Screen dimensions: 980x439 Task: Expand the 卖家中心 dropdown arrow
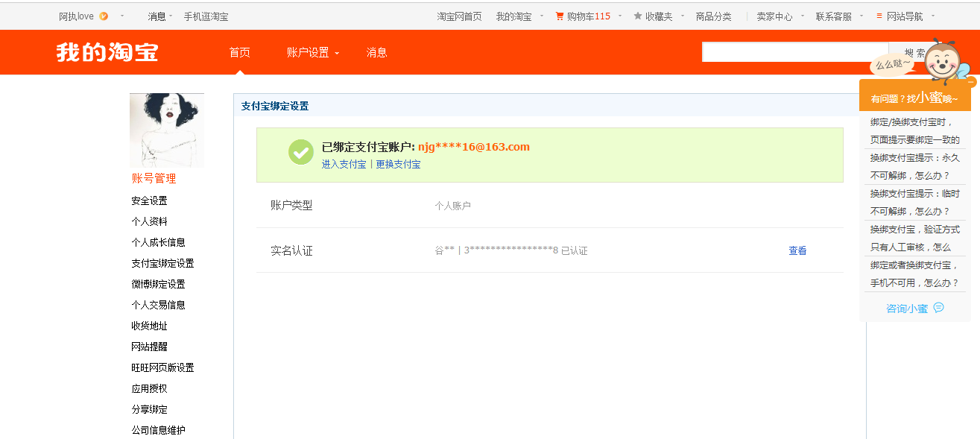tap(802, 16)
